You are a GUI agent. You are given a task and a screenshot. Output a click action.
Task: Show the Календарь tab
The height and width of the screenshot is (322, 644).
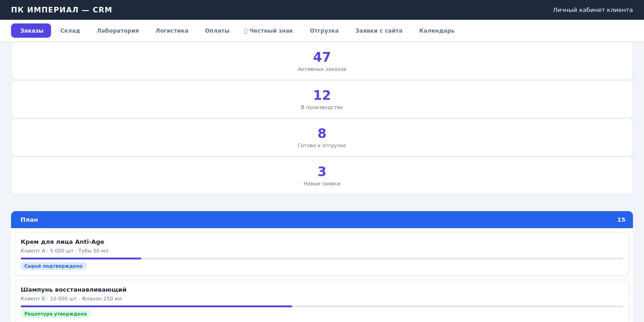pos(437,31)
